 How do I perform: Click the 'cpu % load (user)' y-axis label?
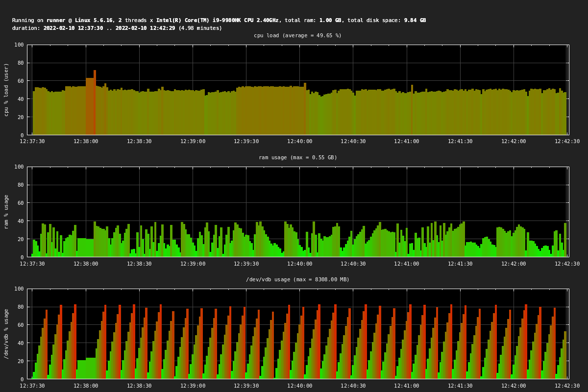(x=6, y=90)
